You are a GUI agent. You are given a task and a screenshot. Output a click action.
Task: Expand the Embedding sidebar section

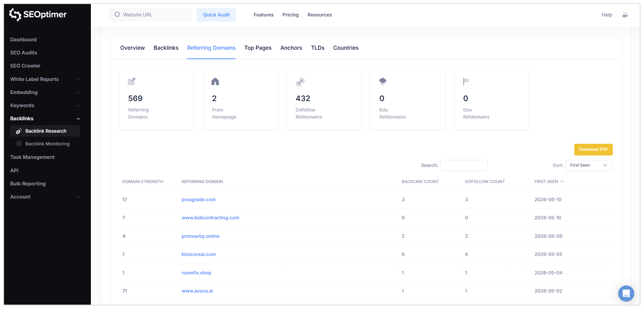[x=45, y=92]
